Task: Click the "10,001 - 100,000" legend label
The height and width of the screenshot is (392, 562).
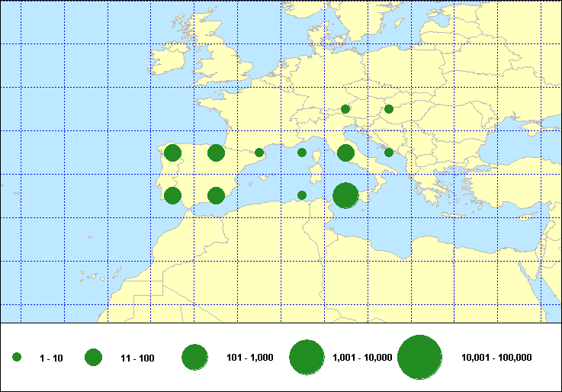Action: 496,358
